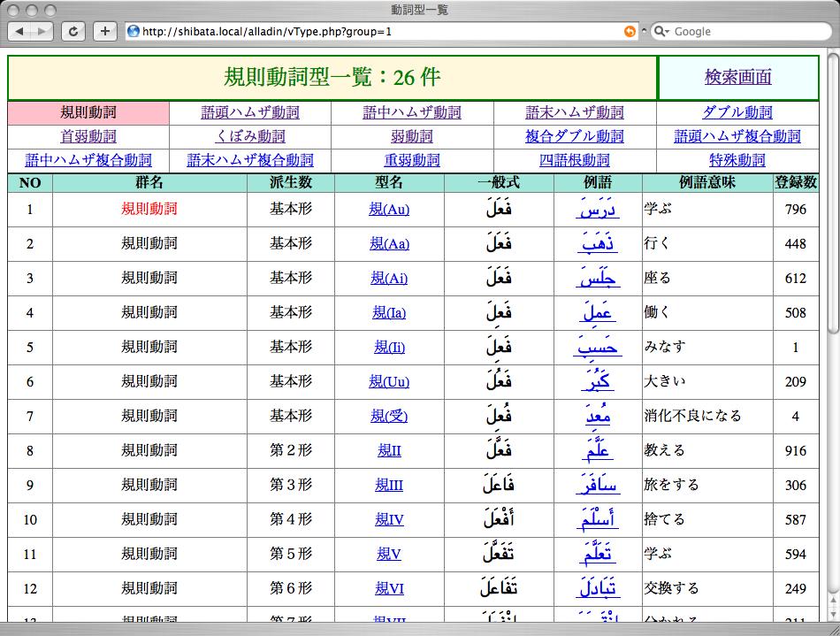Open the 弱動詞 link
The height and width of the screenshot is (636, 840).
point(412,137)
